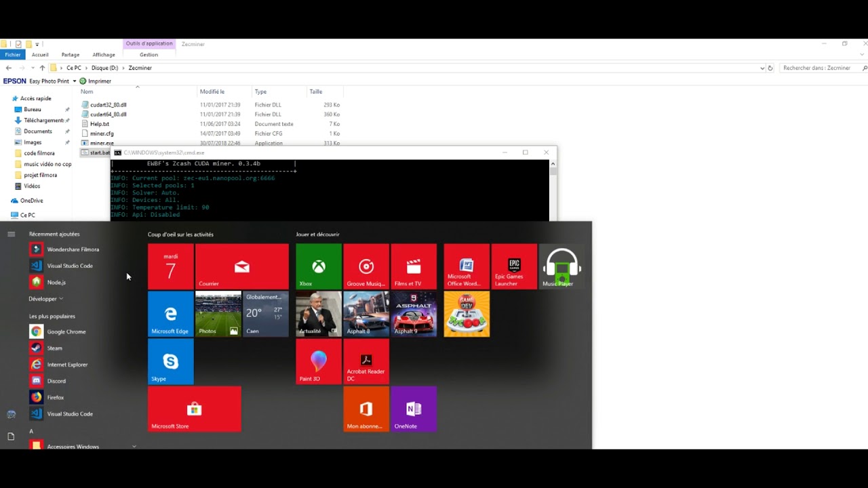Open the Microsoft Office Word tile
868x488 pixels.
[x=467, y=266]
